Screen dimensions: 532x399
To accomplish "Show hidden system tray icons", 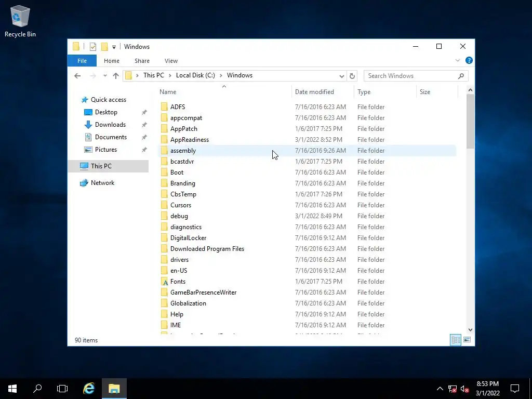I will pos(440,389).
